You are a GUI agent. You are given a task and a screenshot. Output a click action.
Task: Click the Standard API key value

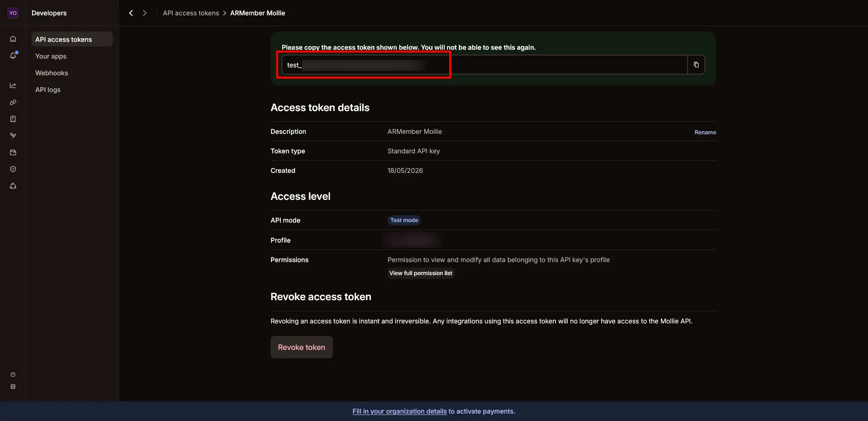414,151
